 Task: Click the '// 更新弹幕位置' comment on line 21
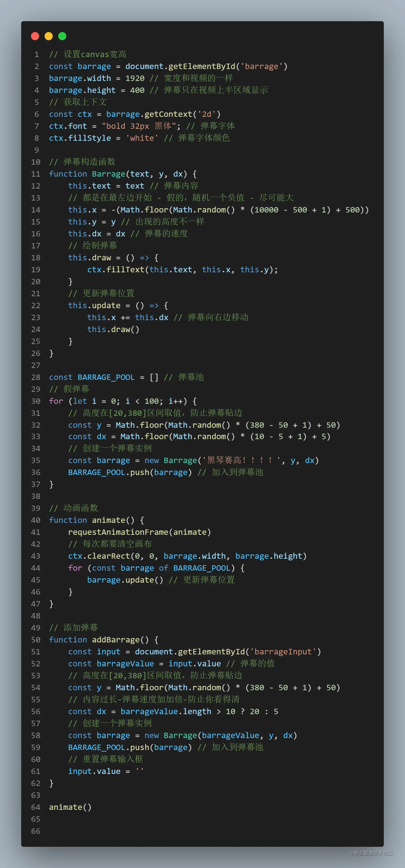point(101,294)
